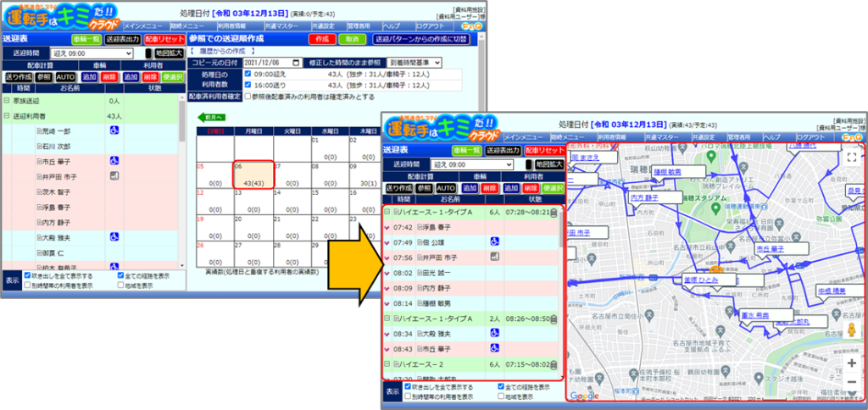This screenshot has width=868, height=410.
Task: Click lock icon for ハイエース-2 07:15~08:02
Action: (x=554, y=364)
